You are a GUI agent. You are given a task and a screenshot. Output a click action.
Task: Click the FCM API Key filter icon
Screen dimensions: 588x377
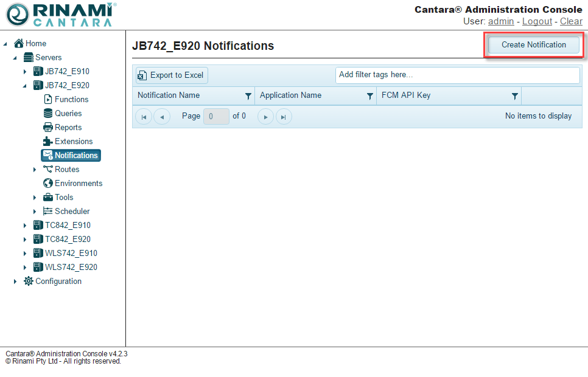[x=514, y=96]
